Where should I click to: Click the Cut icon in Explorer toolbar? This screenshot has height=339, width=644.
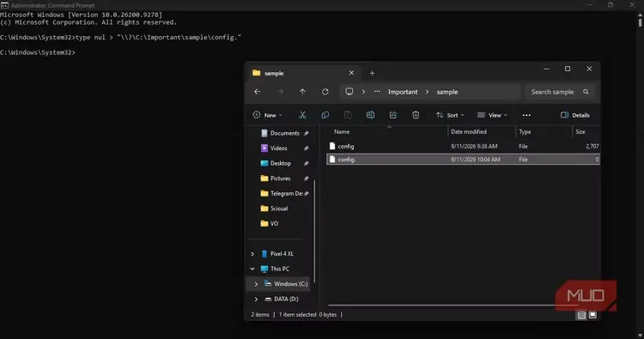[303, 115]
